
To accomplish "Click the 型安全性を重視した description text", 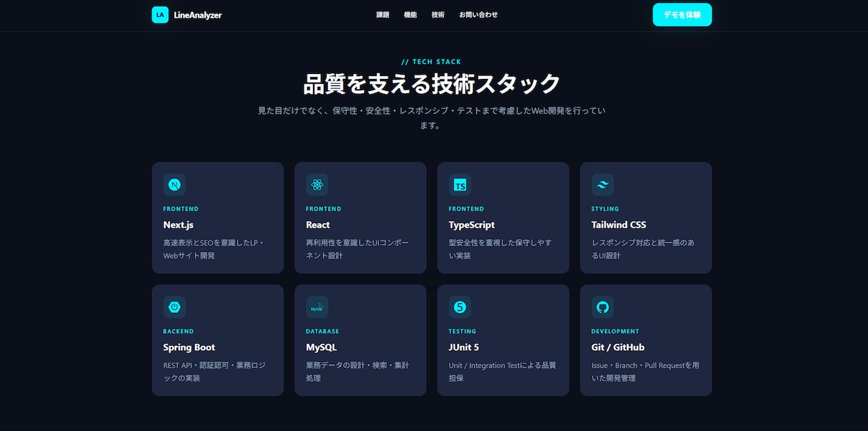I will [x=500, y=249].
